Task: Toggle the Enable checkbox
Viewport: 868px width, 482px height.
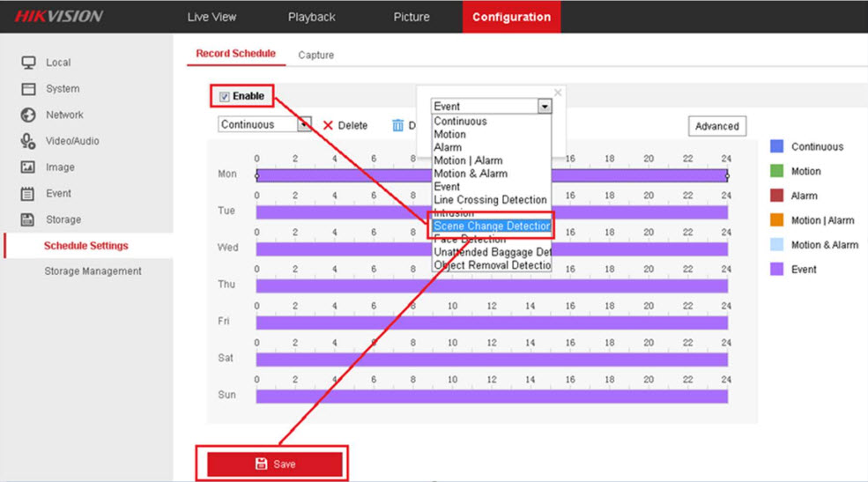Action: (225, 97)
